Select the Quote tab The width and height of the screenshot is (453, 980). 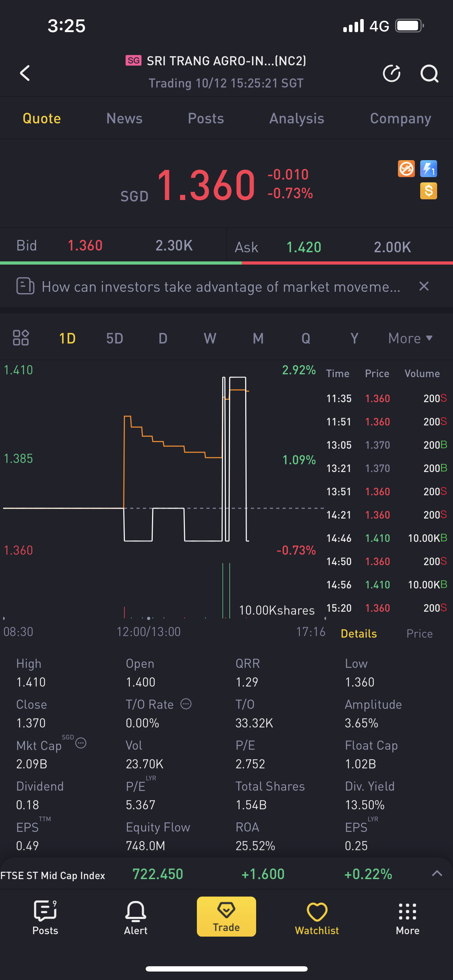[x=42, y=118]
